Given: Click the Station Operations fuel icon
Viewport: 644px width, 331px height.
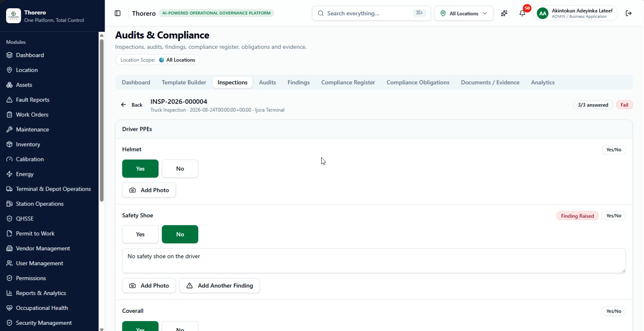Looking at the screenshot, I should pyautogui.click(x=10, y=204).
